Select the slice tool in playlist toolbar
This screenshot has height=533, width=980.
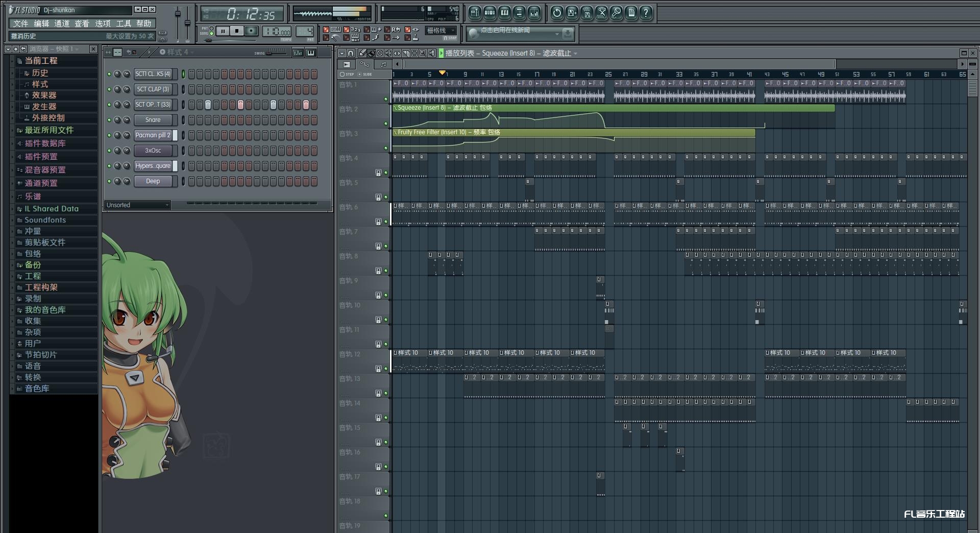406,53
